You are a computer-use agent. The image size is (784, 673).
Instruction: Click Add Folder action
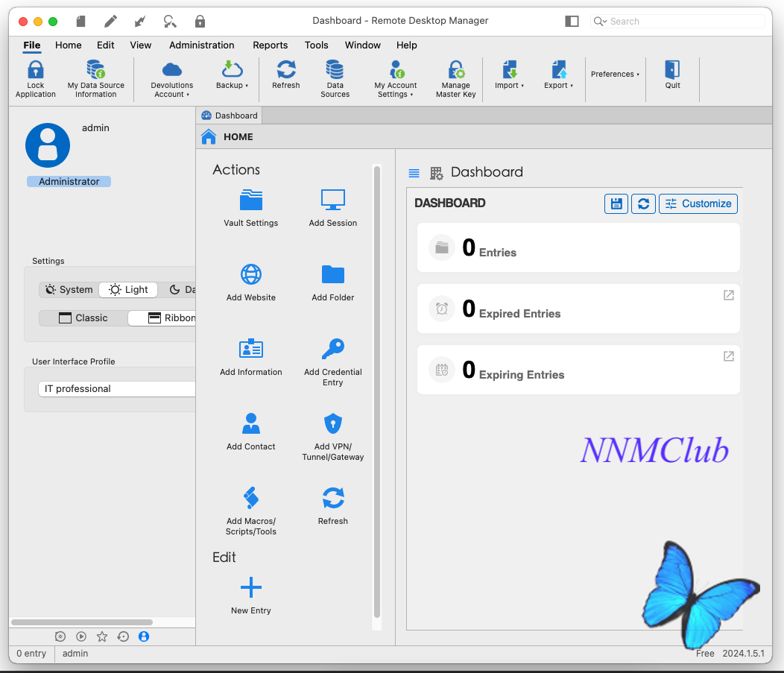pyautogui.click(x=333, y=283)
